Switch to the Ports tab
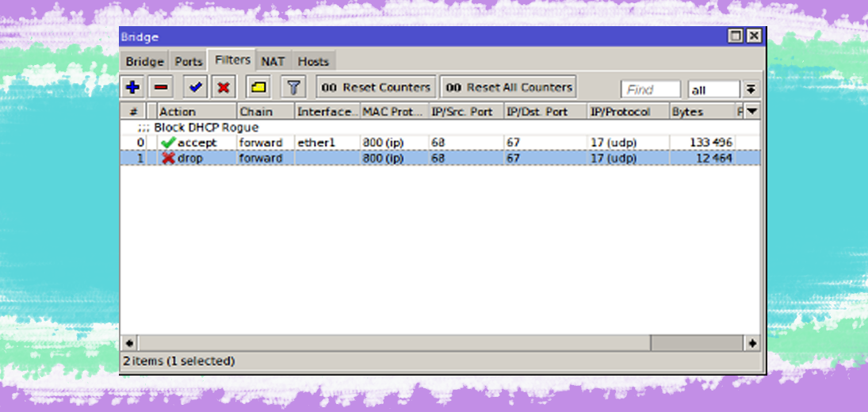This screenshot has width=868, height=412. 189,61
